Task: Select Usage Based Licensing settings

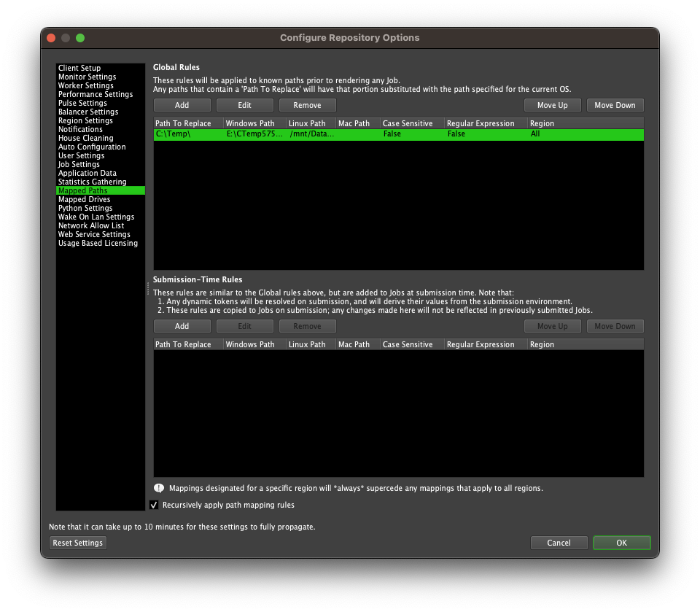Action: click(98, 243)
